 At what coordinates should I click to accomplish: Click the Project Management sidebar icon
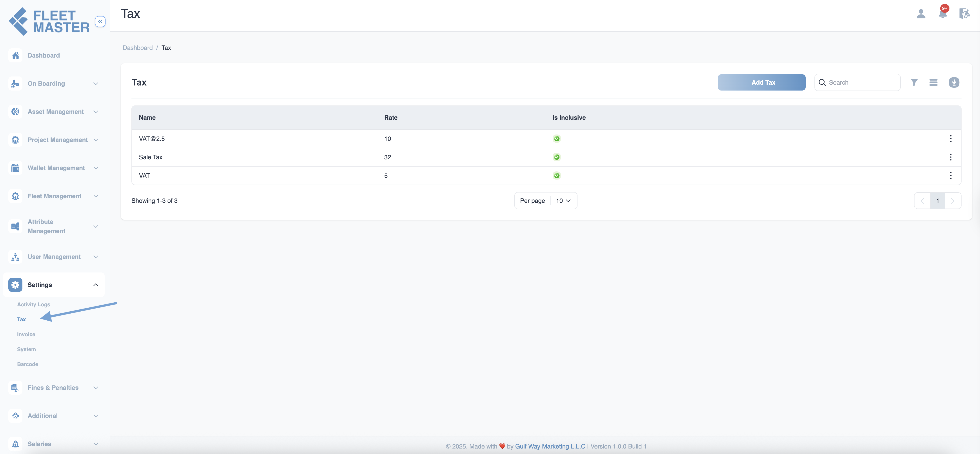[x=15, y=140]
